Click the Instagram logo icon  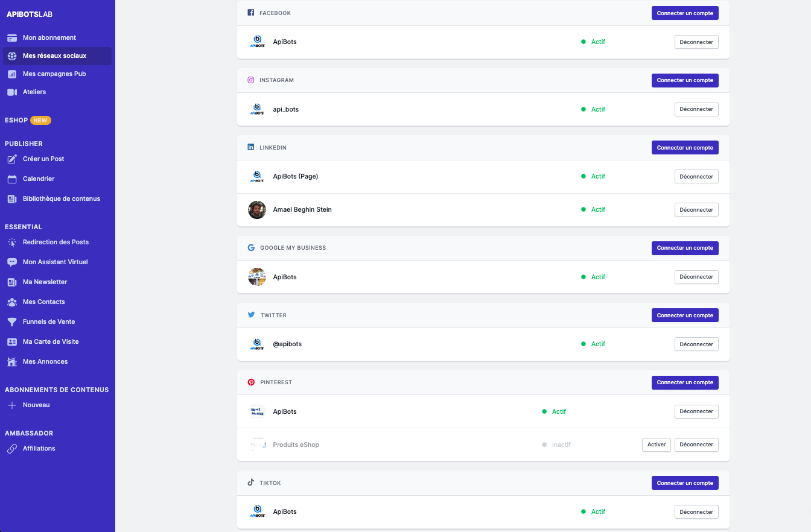point(251,80)
